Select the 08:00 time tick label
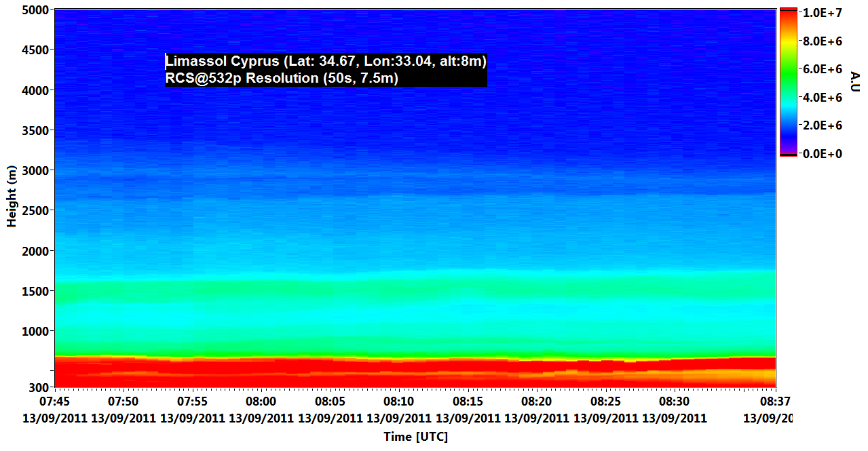 [x=261, y=402]
